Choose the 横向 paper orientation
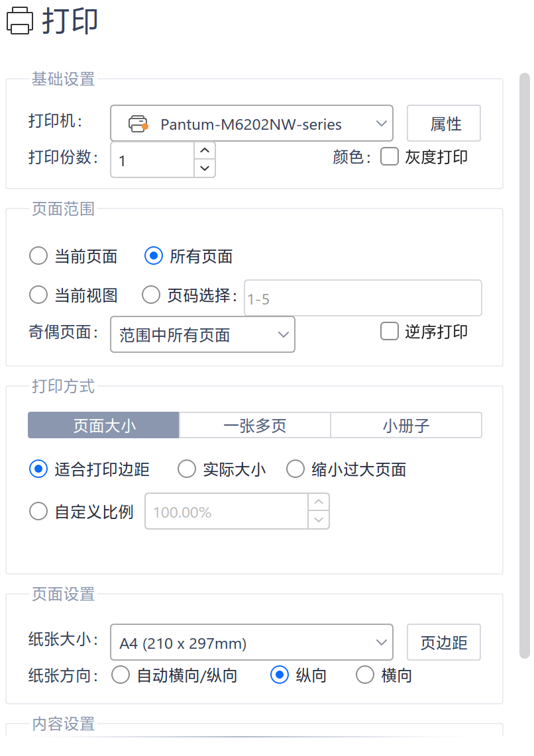 [365, 675]
